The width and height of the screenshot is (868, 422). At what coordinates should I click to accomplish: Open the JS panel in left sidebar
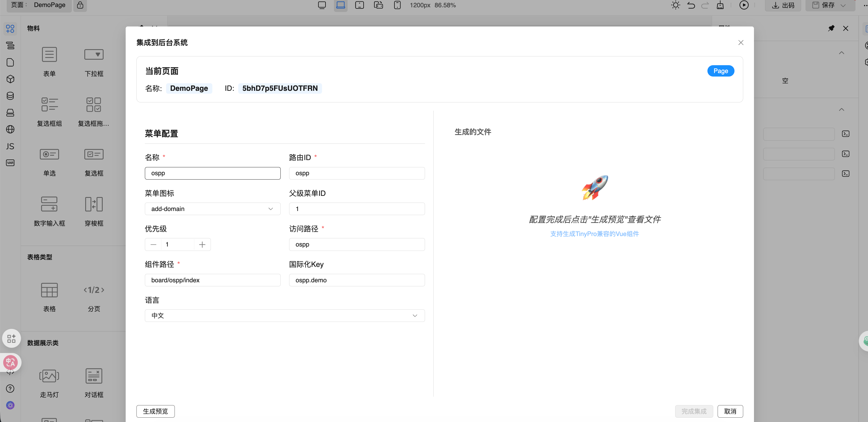point(10,146)
